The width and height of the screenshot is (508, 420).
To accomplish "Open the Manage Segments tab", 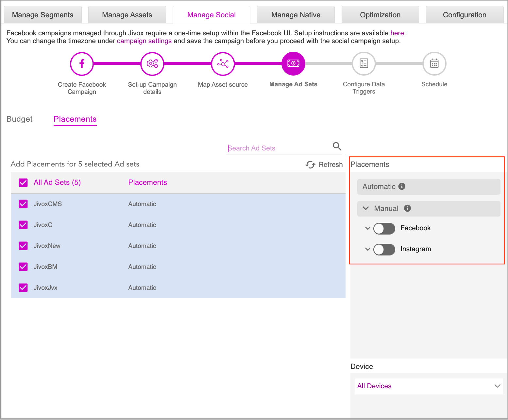I will [x=43, y=15].
